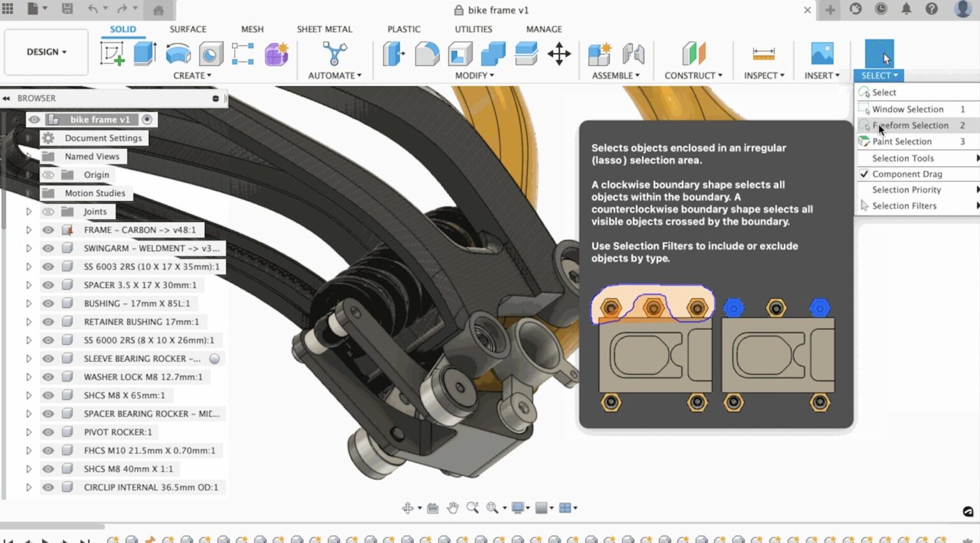The height and width of the screenshot is (543, 980).
Task: Activate the Pan tool at the bottom
Action: point(453,508)
